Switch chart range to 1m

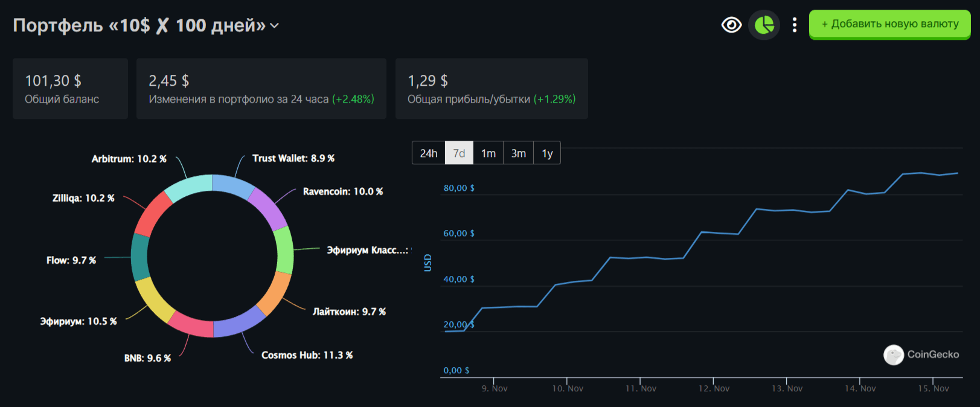(x=488, y=153)
